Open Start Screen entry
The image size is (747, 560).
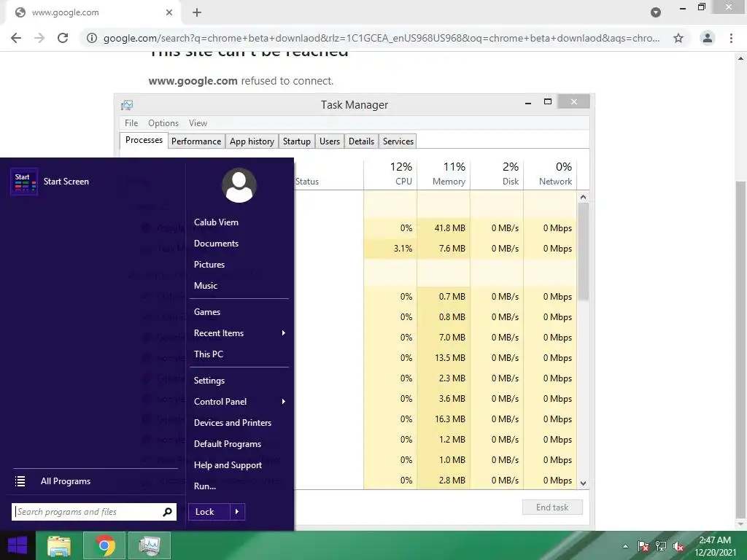pyautogui.click(x=66, y=182)
